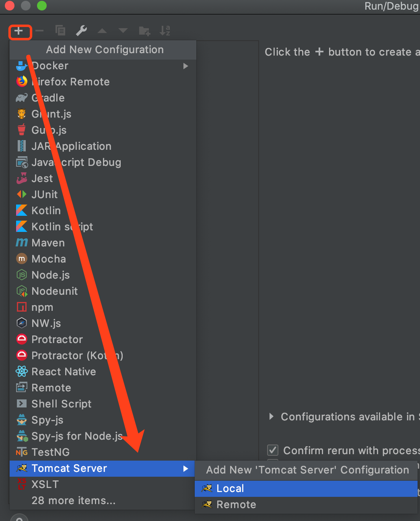Screen dimensions: 420x521
Task: Choose Kotlin script configuration type
Action: pyautogui.click(x=103, y=227)
